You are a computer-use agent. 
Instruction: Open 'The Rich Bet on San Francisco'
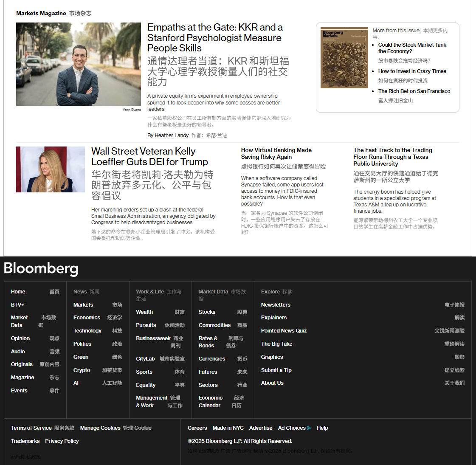click(x=414, y=91)
